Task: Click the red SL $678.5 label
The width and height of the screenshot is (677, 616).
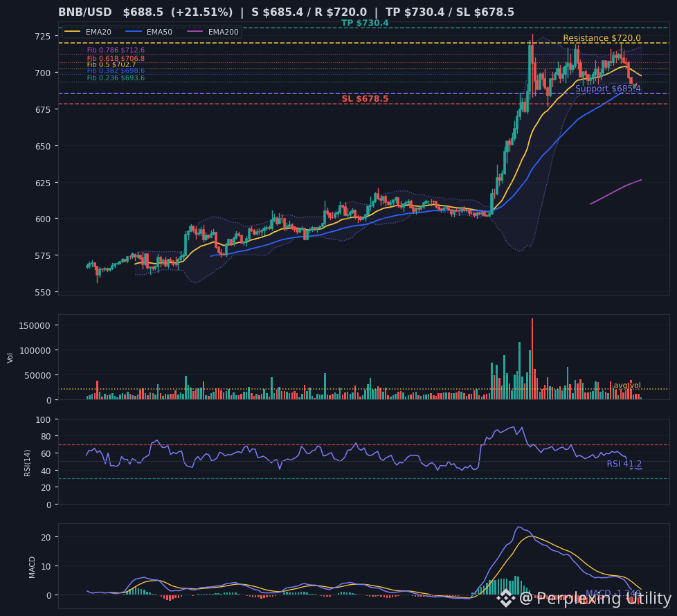Action: (x=365, y=99)
